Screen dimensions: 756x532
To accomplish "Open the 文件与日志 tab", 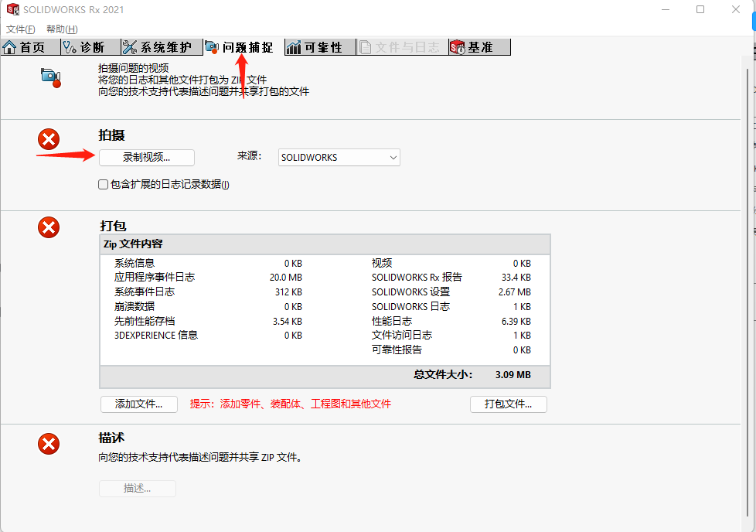I will pyautogui.click(x=402, y=47).
